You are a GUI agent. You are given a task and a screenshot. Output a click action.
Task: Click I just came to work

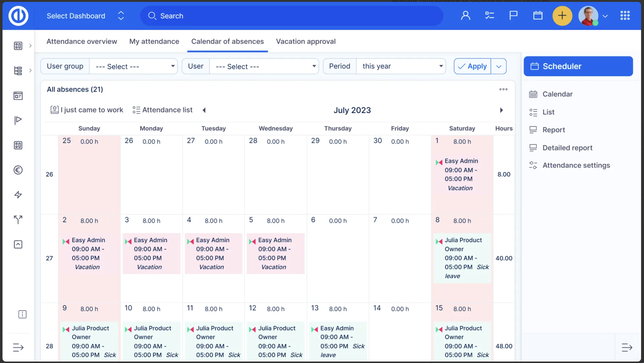(87, 110)
